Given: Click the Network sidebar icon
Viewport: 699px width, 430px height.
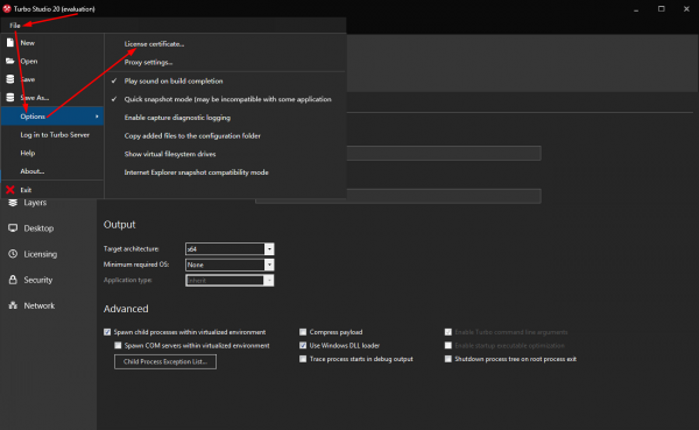Looking at the screenshot, I should click(13, 306).
